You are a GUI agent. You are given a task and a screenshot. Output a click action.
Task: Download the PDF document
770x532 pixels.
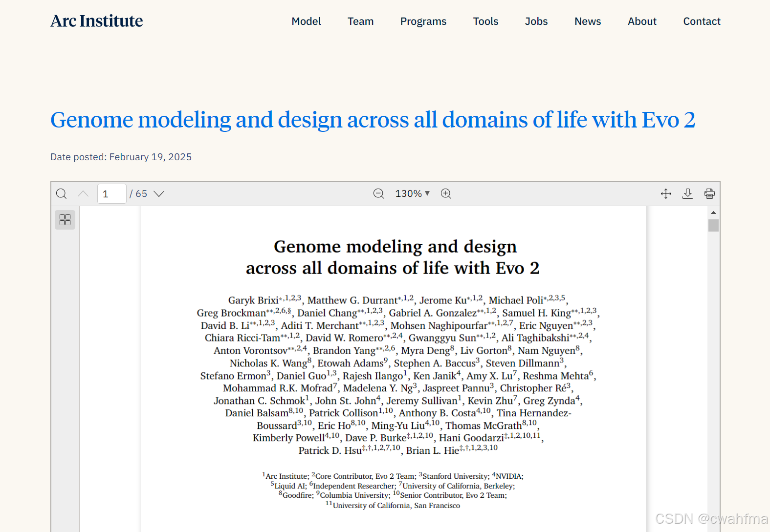click(x=688, y=193)
